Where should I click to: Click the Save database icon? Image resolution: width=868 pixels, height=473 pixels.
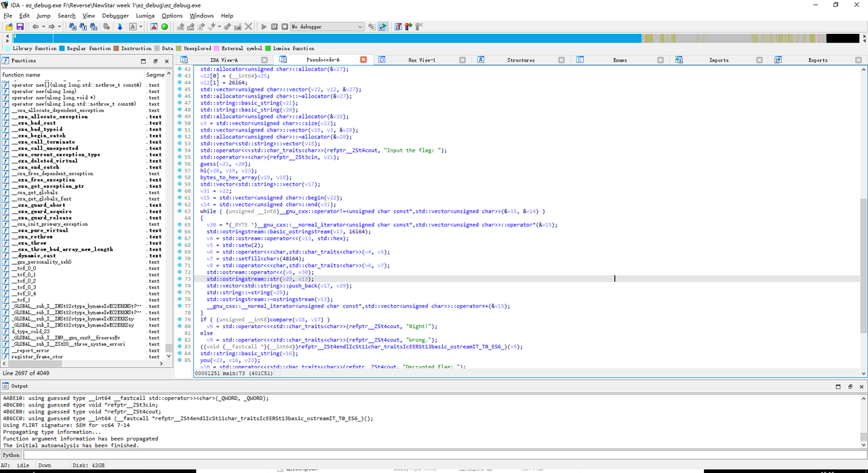pos(20,26)
